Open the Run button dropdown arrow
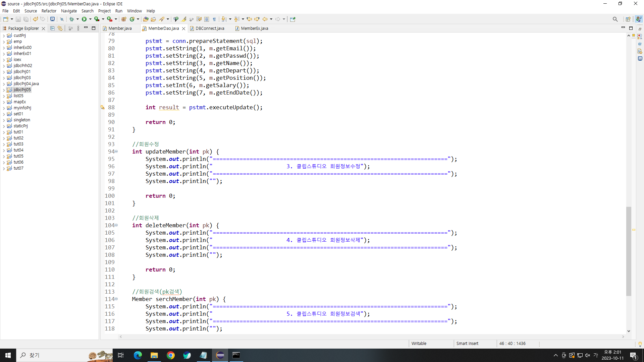 (90, 19)
